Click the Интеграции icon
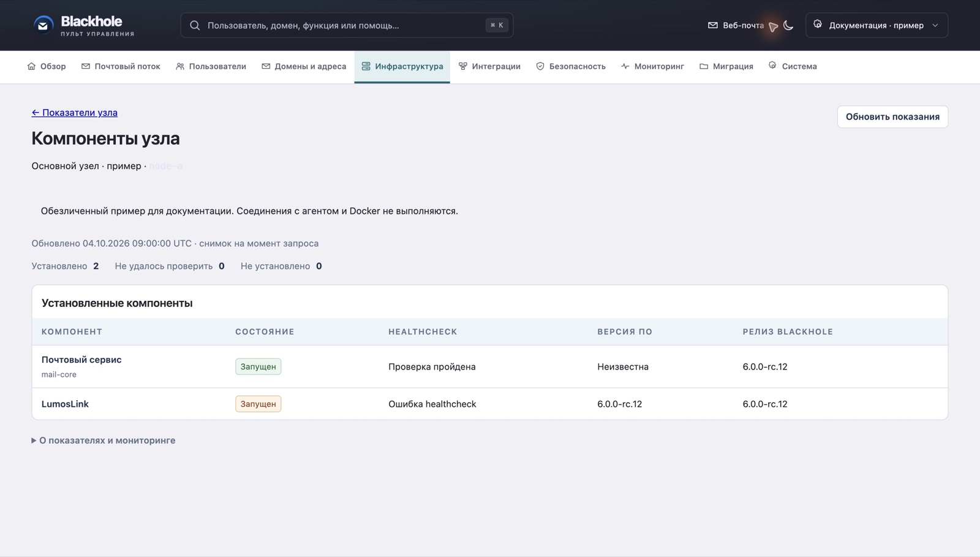980x557 pixels. tap(462, 66)
